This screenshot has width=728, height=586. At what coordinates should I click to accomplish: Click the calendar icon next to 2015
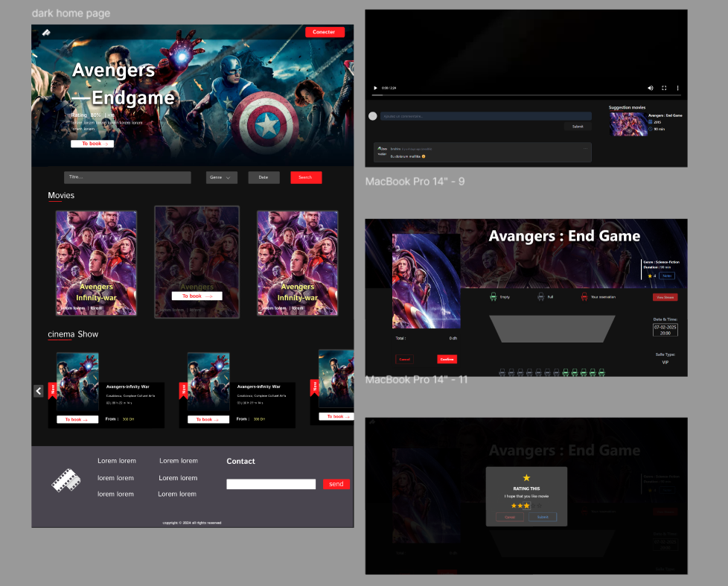(x=651, y=122)
